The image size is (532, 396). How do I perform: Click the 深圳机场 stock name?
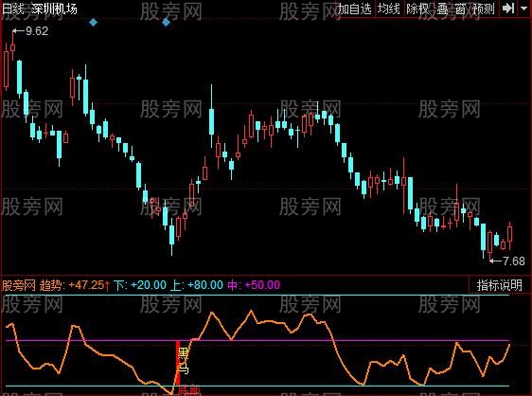[54, 9]
